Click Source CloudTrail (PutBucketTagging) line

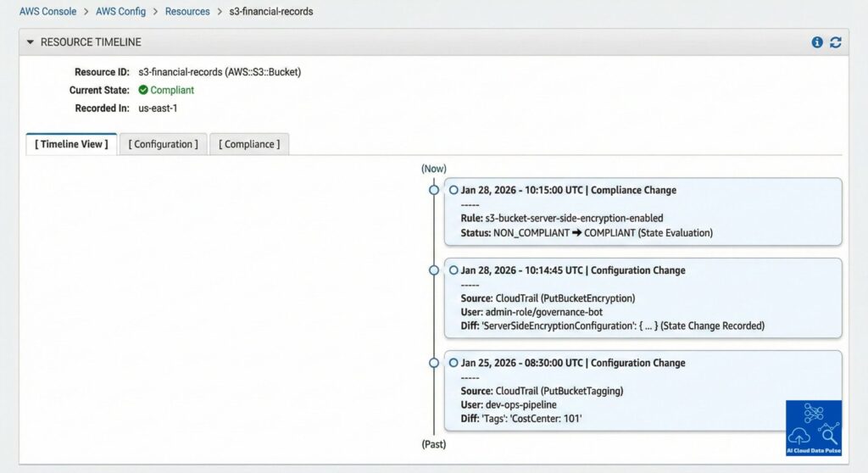coord(542,391)
